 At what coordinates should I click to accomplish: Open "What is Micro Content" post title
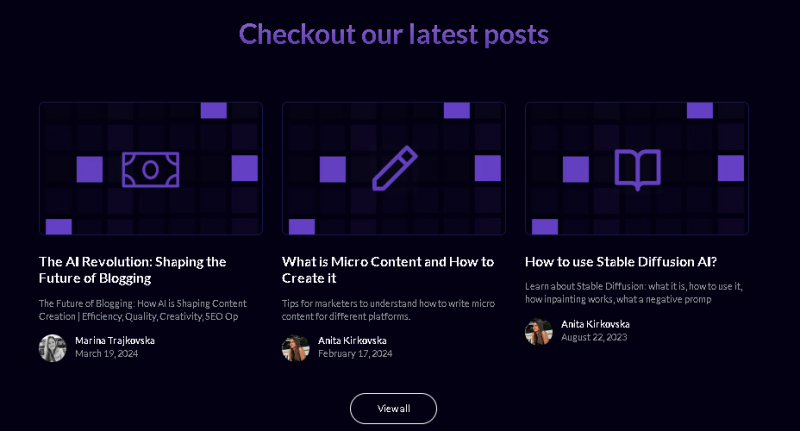(x=387, y=270)
